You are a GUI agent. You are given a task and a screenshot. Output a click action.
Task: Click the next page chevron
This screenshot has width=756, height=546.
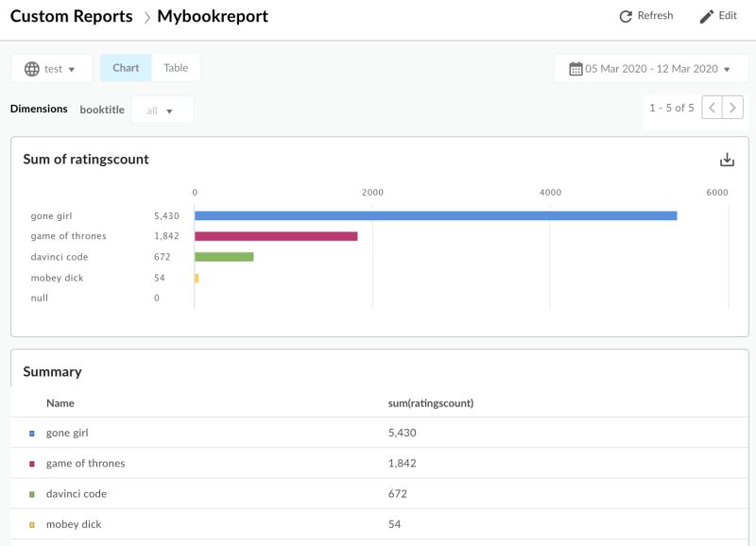click(x=732, y=107)
